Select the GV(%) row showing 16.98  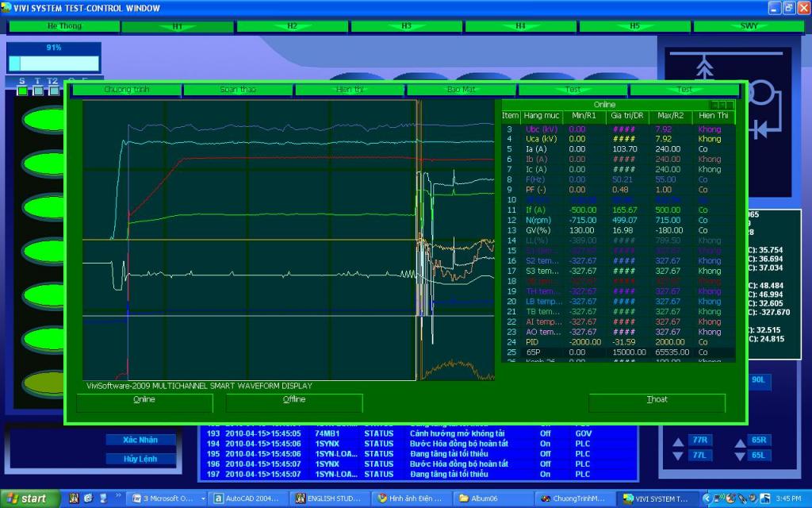tap(618, 231)
